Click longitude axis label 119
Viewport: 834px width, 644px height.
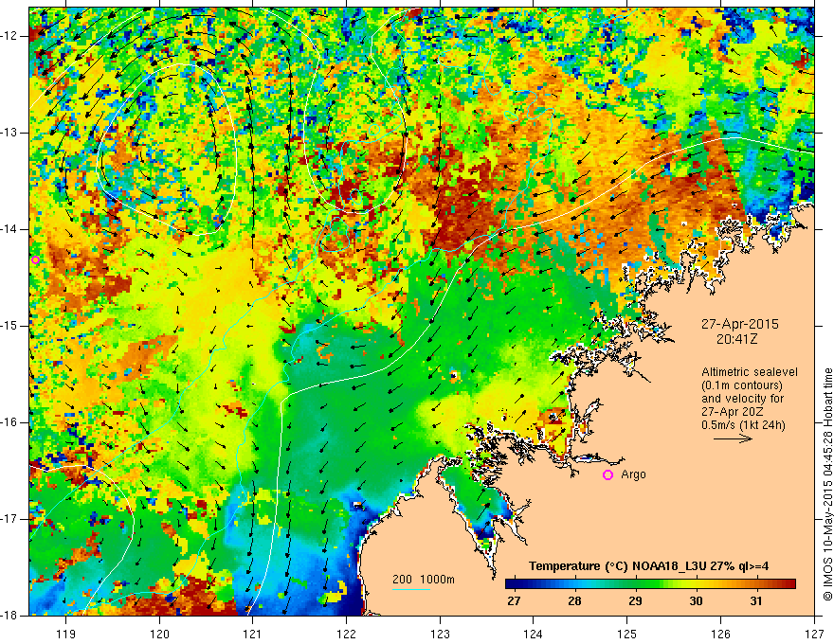(x=66, y=634)
